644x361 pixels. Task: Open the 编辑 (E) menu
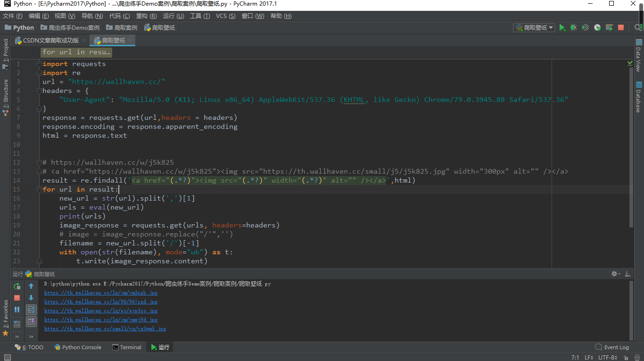39,16
